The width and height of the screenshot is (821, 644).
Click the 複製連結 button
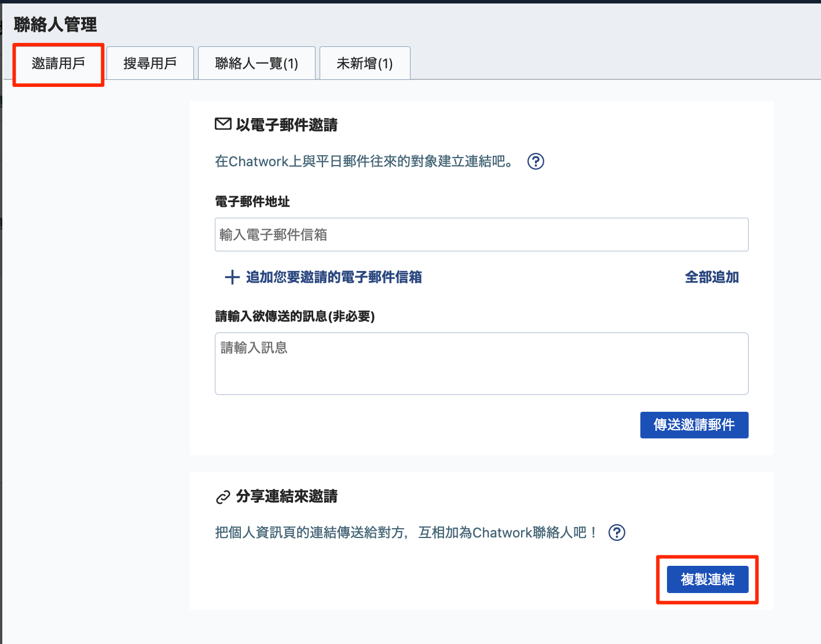[x=707, y=579]
